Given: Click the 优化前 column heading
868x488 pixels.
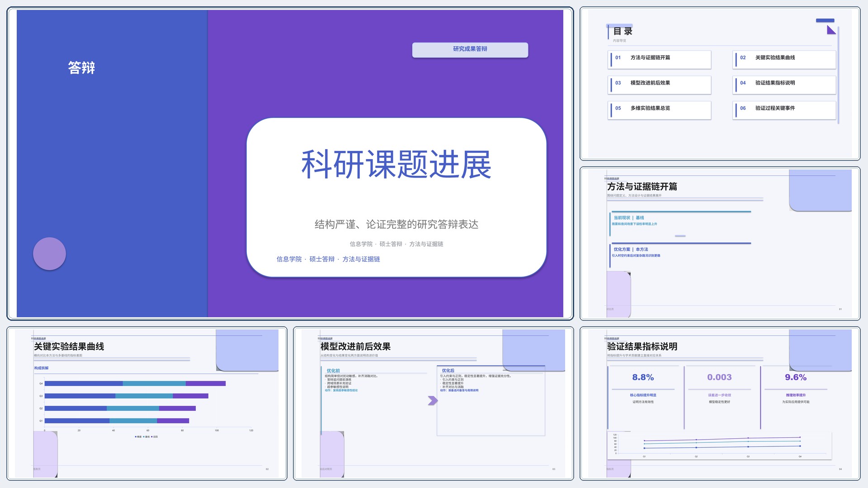Looking at the screenshot, I should [x=333, y=371].
